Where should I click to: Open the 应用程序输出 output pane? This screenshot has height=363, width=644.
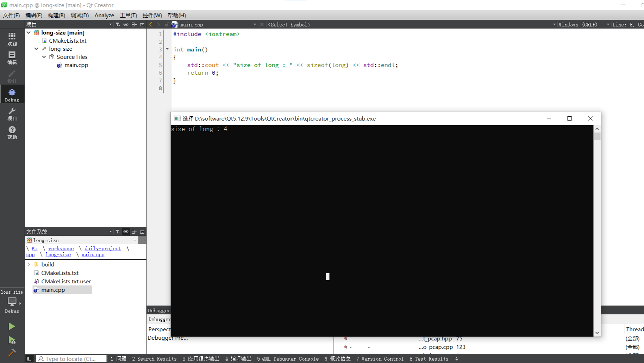coord(201,359)
